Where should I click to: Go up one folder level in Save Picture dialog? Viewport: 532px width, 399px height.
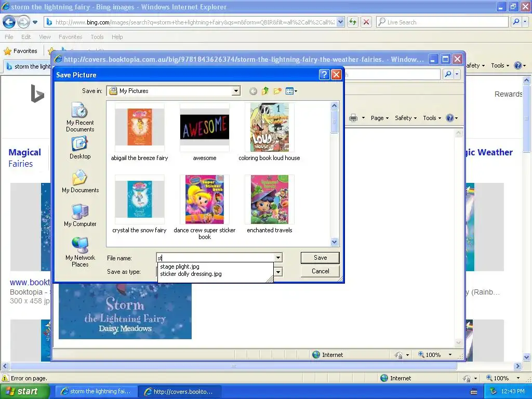pyautogui.click(x=265, y=91)
